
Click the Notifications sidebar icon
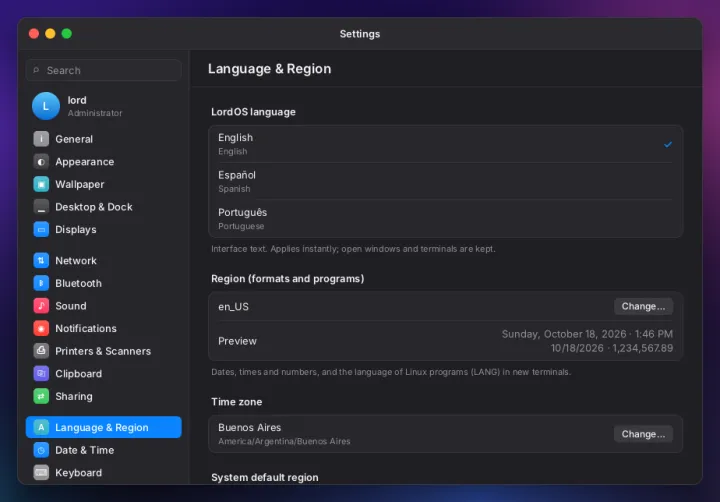41,328
